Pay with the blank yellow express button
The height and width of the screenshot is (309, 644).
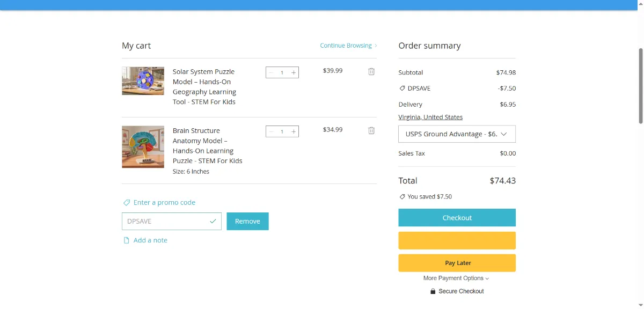[x=457, y=240]
